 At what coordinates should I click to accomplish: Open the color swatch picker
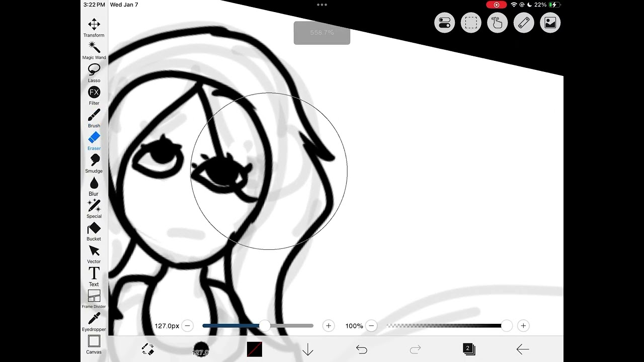[255, 349]
